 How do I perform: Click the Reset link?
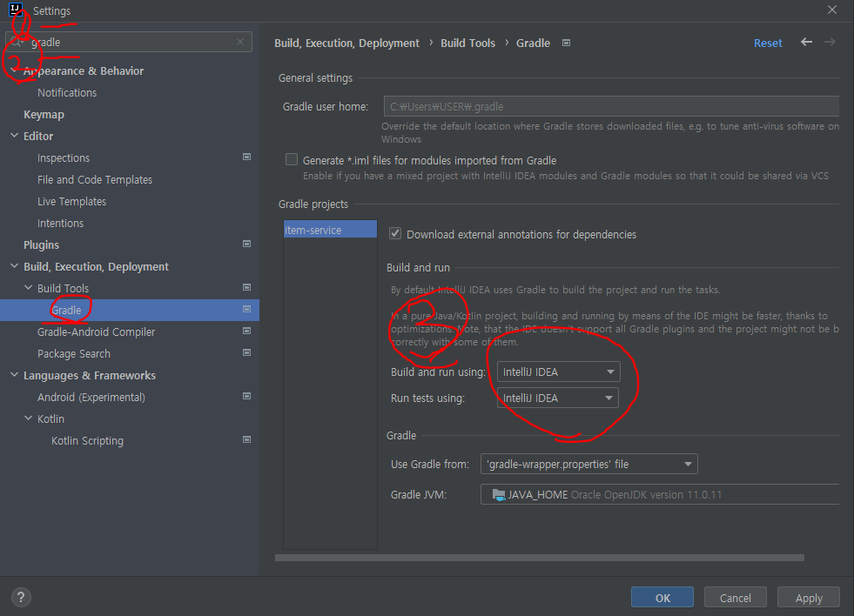[x=768, y=43]
